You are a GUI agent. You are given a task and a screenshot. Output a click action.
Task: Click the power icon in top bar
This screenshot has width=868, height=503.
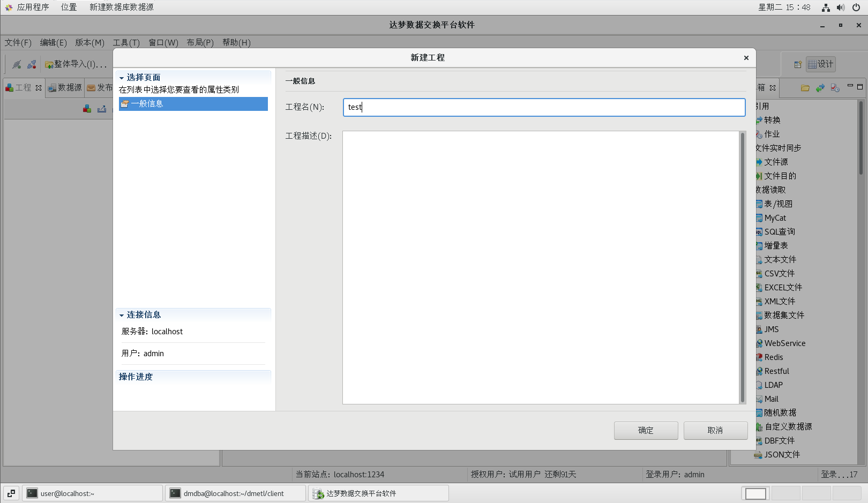point(856,7)
